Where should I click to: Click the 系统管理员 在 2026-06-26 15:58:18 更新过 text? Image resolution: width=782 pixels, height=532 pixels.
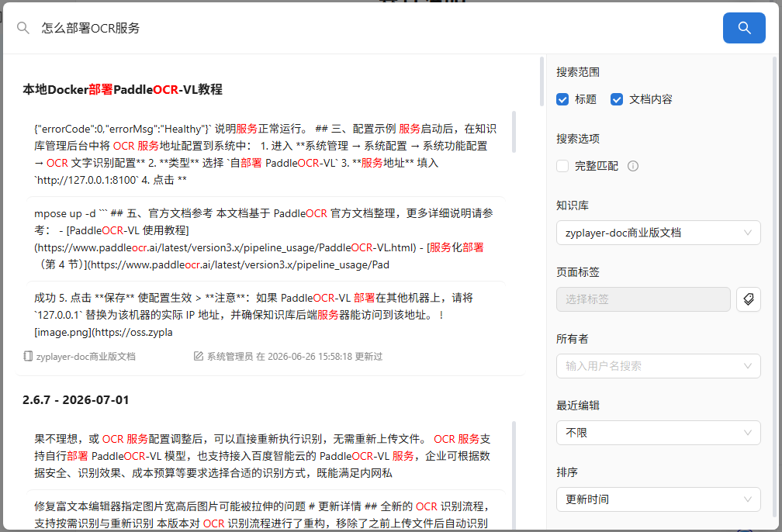point(295,357)
